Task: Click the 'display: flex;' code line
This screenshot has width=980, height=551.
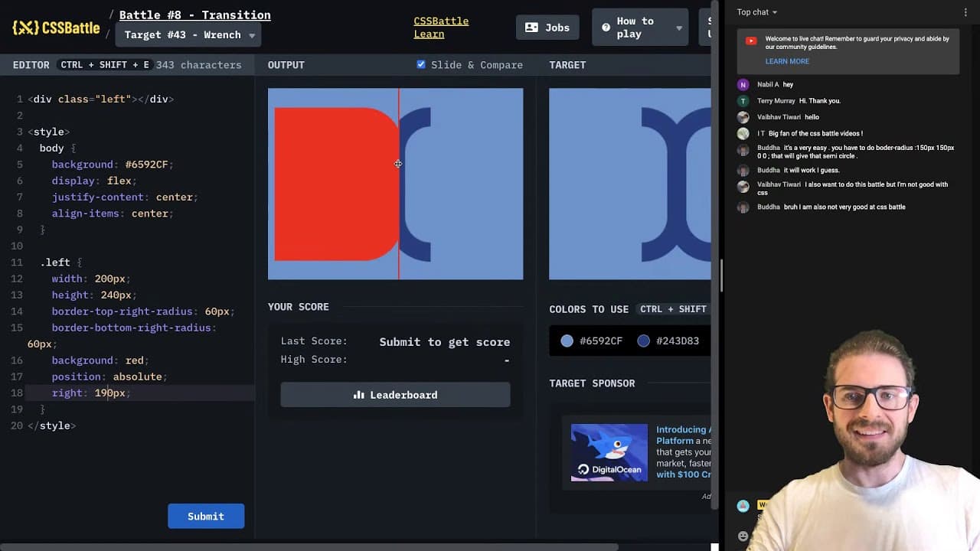Action: (x=94, y=181)
